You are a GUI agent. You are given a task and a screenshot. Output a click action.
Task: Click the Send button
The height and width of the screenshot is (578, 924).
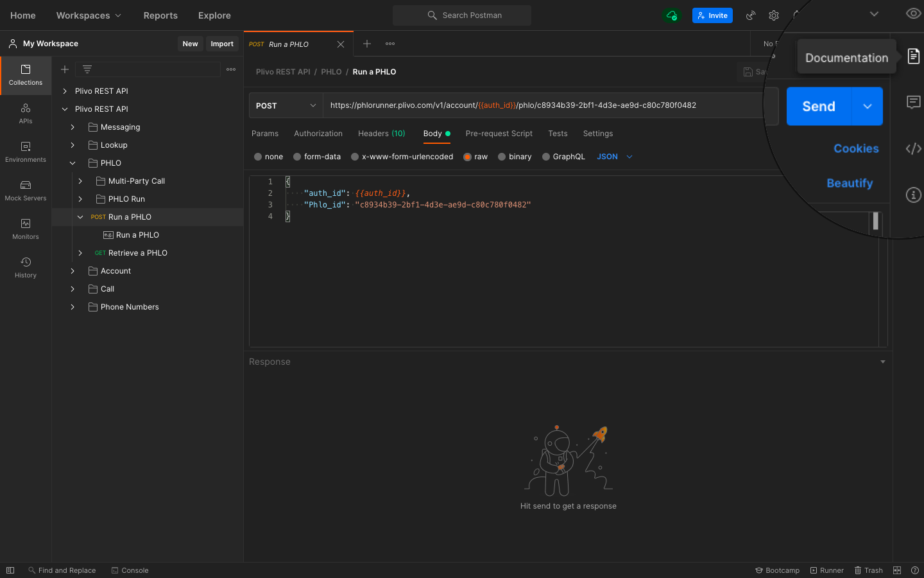819,107
